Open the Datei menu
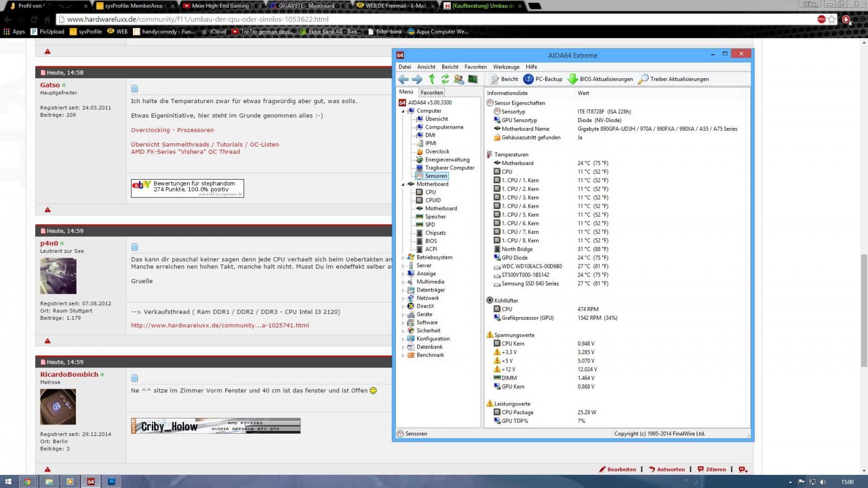Viewport: 868px width, 488px height. 405,67
